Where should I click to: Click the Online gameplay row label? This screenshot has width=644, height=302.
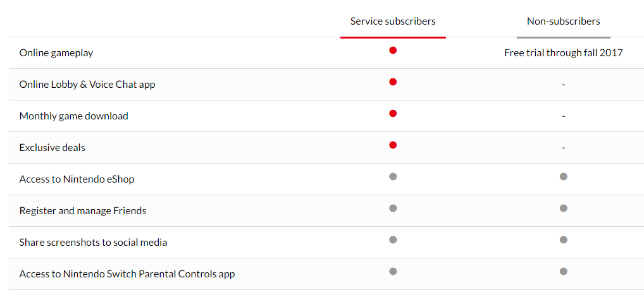56,53
